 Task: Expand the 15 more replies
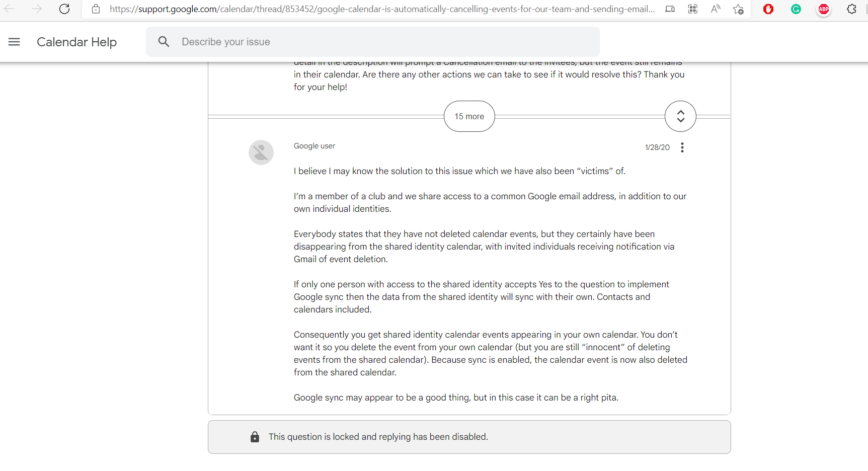[469, 116]
